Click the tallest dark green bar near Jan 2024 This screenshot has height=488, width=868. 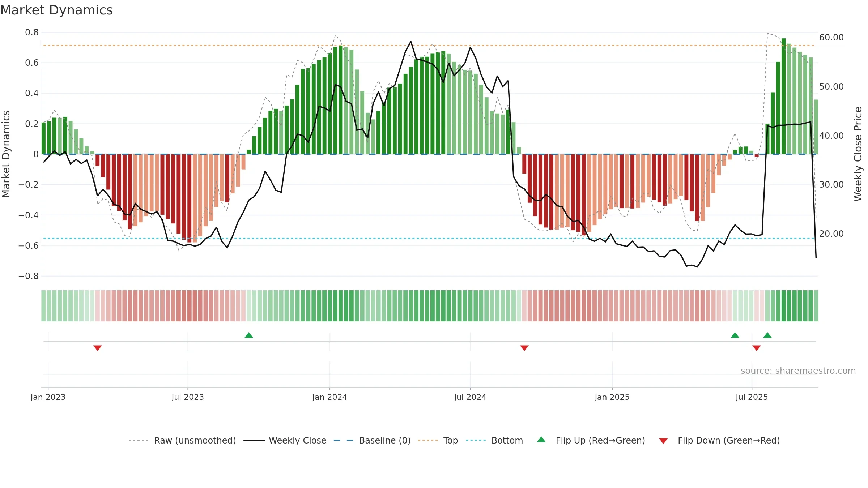341,100
